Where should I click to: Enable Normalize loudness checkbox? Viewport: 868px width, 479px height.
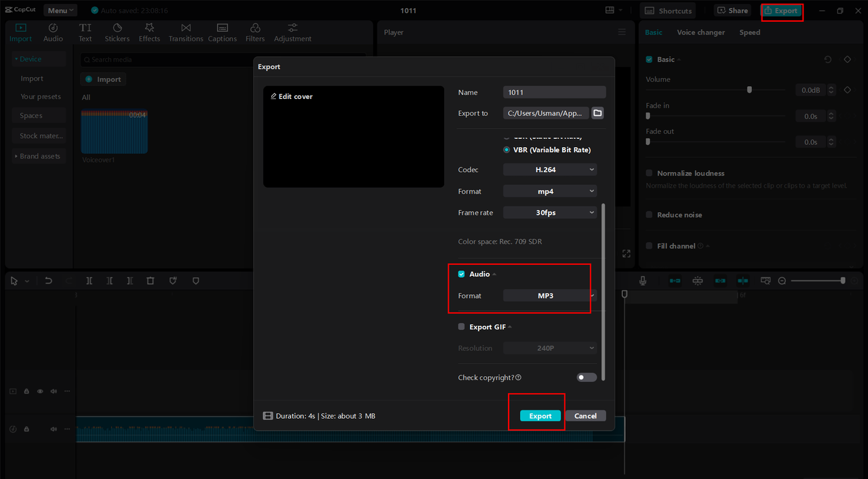pos(649,173)
